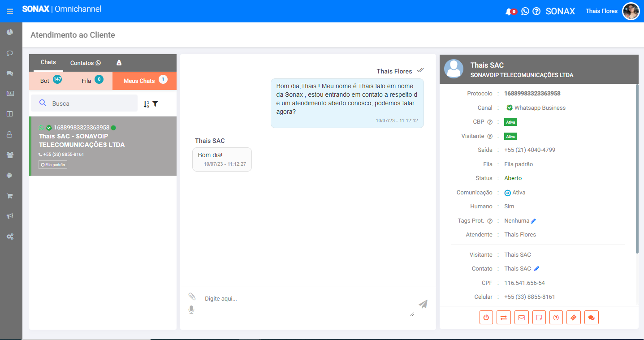Switch to the Contatos tab
The height and width of the screenshot is (340, 644).
tap(85, 63)
